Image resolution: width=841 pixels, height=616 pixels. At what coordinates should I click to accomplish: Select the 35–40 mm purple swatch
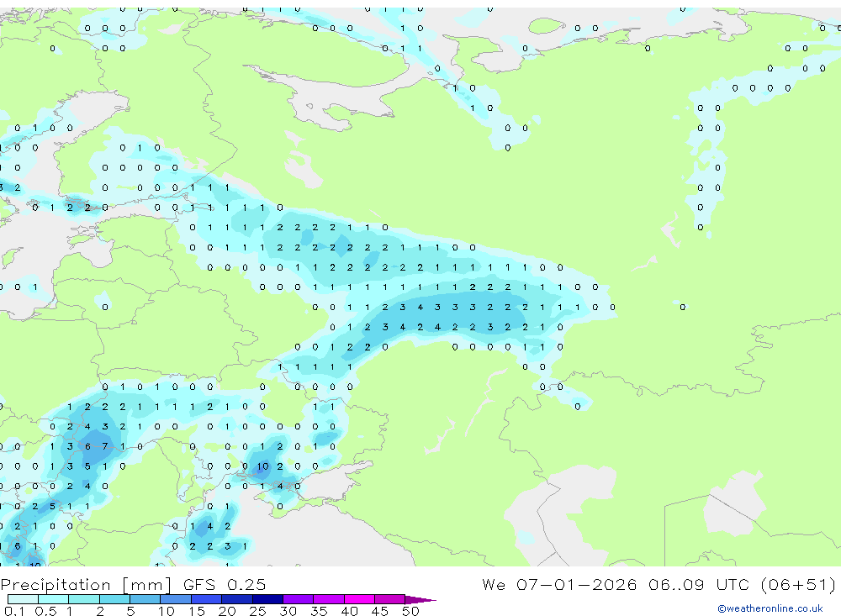pyautogui.click(x=329, y=599)
